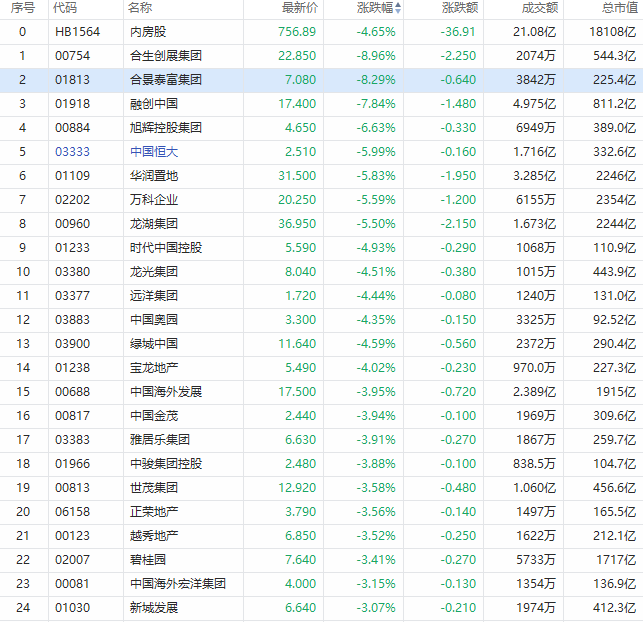Click stock code 02202
The height and width of the screenshot is (622, 643).
[72, 200]
